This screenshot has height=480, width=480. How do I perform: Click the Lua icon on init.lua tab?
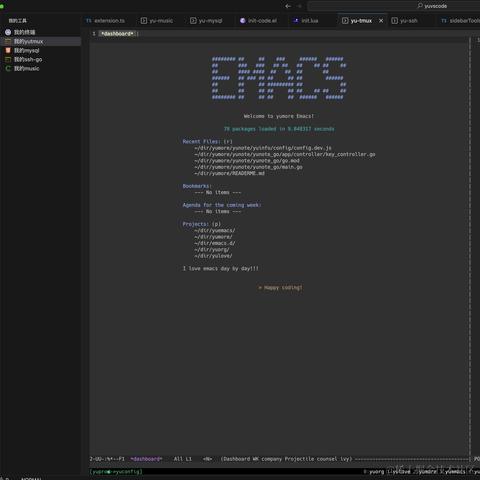[x=295, y=21]
